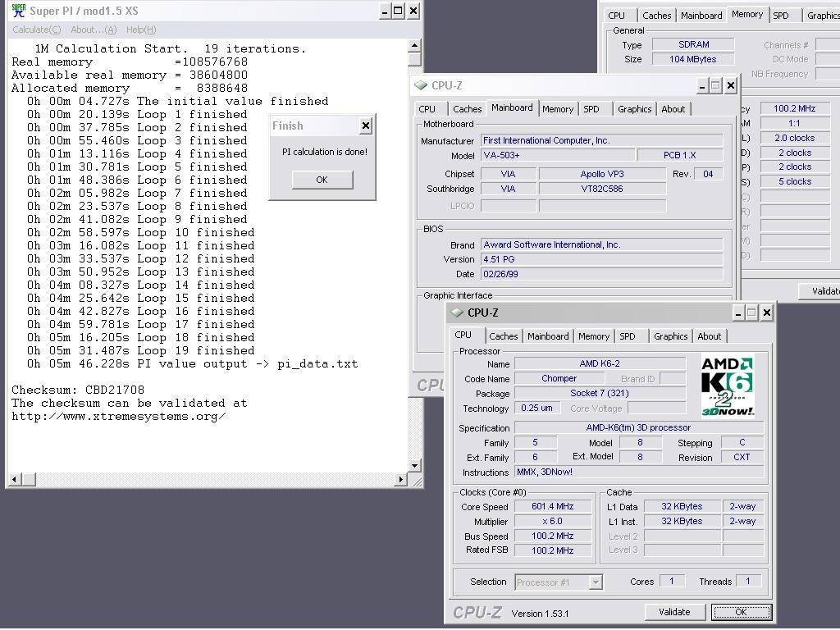Close the Super PI window

coord(413,11)
